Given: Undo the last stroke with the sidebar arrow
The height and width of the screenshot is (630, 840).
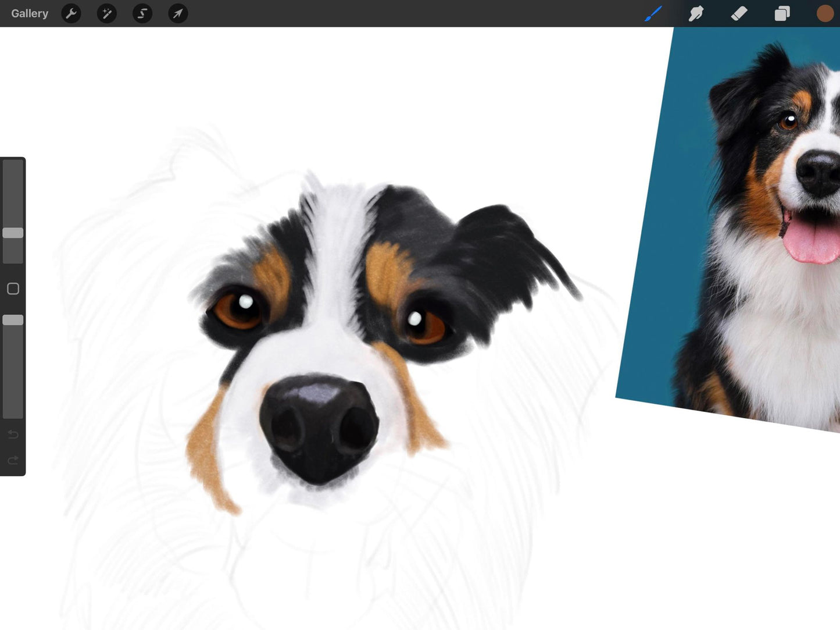Looking at the screenshot, I should [13, 435].
